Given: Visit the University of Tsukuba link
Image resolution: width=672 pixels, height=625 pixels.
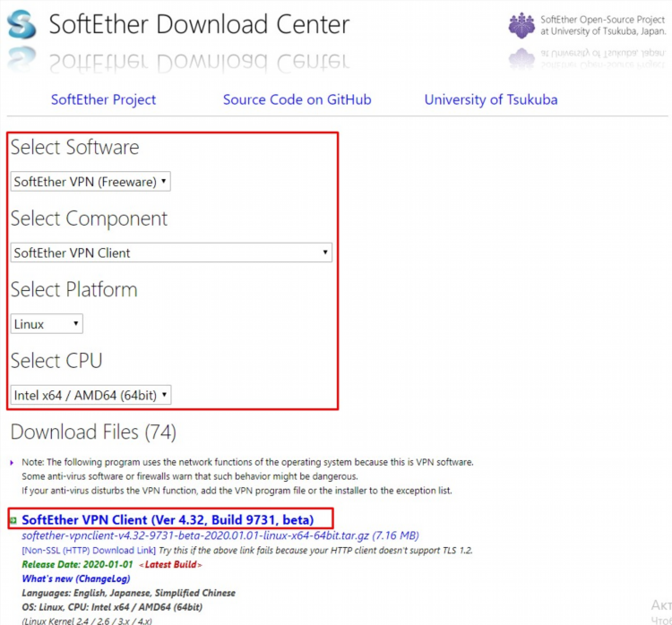Looking at the screenshot, I should pyautogui.click(x=491, y=99).
